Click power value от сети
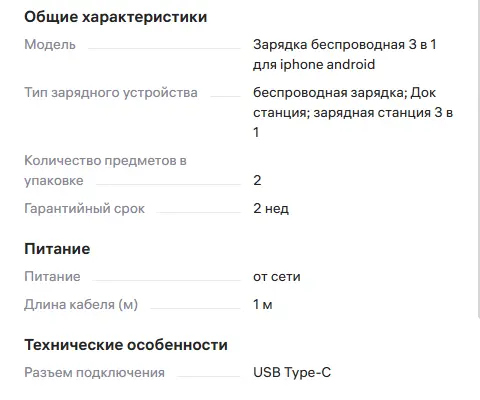Screen dimensions: 480x400 (277, 277)
